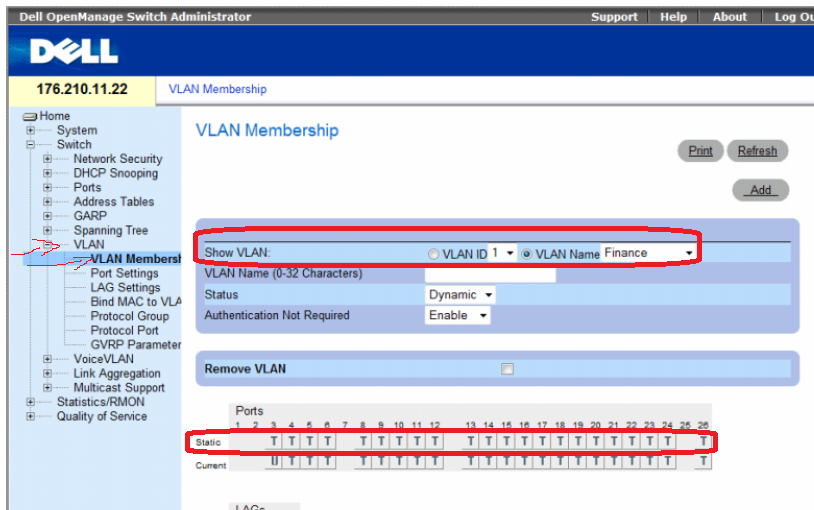Collapse the Switch tree node
This screenshot has width=814, height=510.
coord(31,144)
